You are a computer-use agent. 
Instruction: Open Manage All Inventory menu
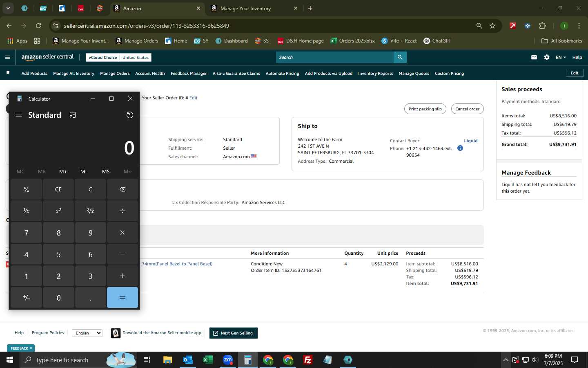[73, 74]
